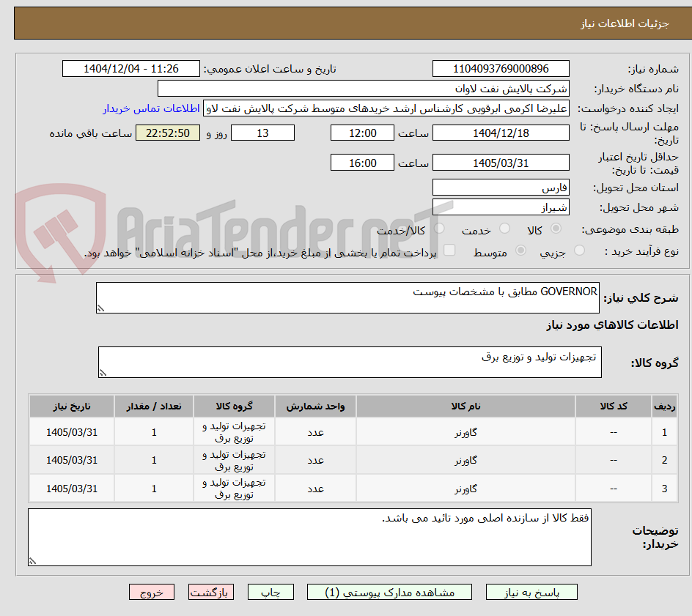Click the بازگشت back button
This screenshot has width=692, height=616.
211,592
